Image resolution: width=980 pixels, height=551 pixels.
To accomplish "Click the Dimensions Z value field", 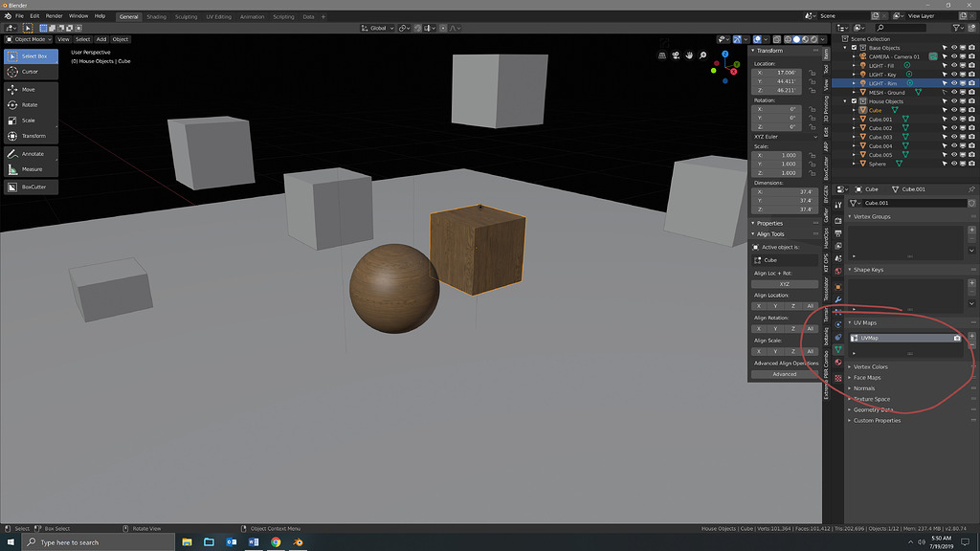I will tap(784, 209).
